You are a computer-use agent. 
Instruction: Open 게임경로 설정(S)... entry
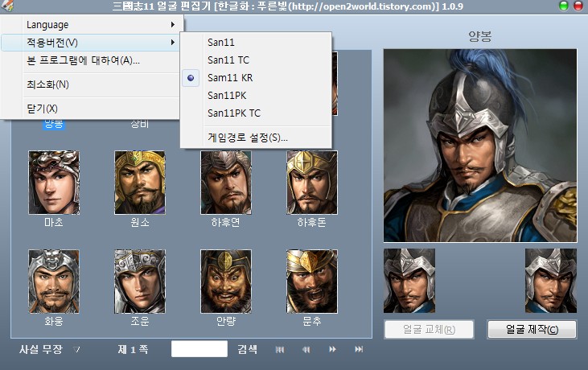(x=256, y=138)
